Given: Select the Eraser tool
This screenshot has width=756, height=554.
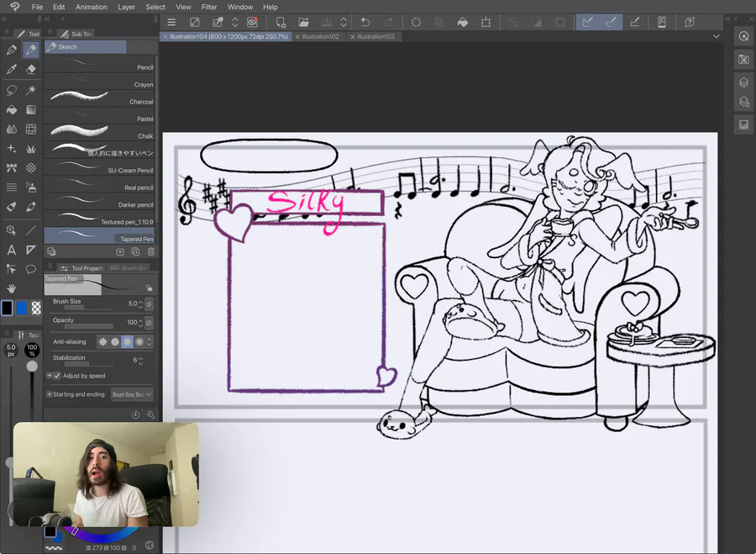Looking at the screenshot, I should coord(31,70).
